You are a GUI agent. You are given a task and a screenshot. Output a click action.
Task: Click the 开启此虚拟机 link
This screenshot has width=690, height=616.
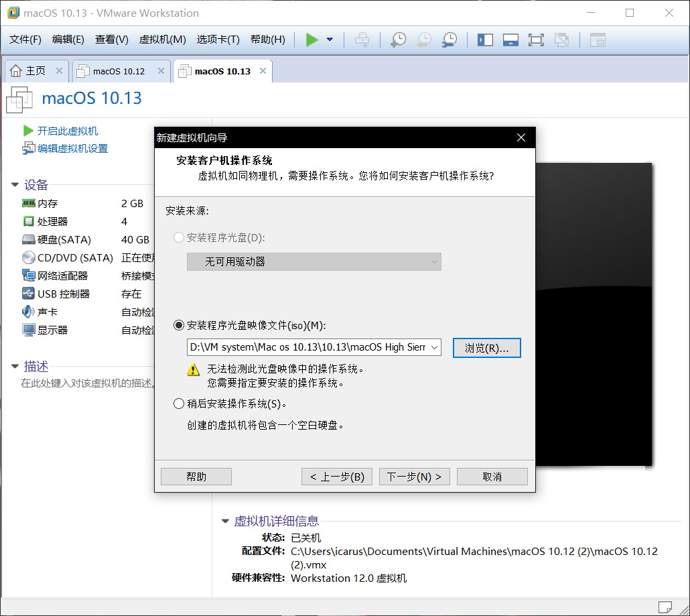(68, 131)
